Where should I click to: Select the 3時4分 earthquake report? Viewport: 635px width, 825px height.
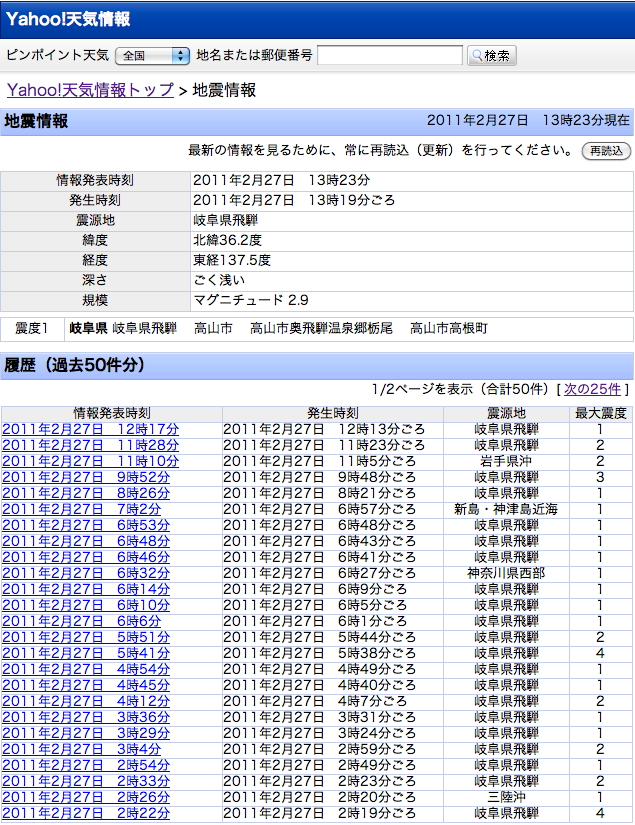click(x=82, y=749)
